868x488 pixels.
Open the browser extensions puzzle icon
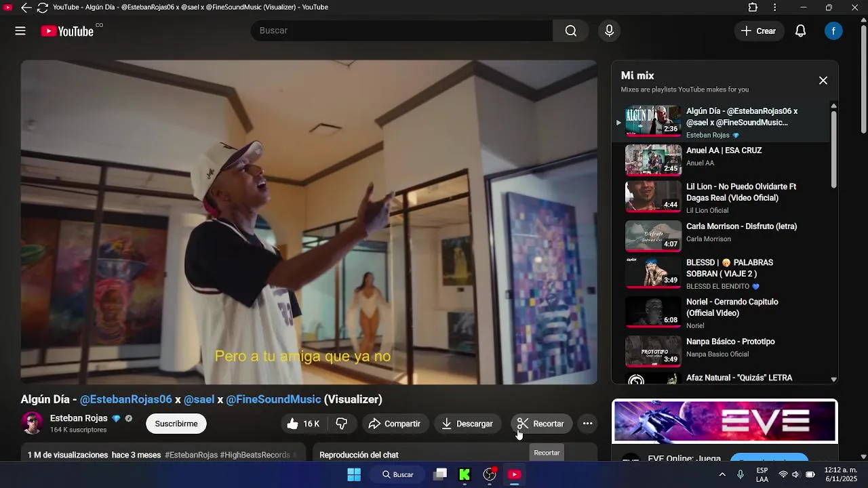pos(753,7)
